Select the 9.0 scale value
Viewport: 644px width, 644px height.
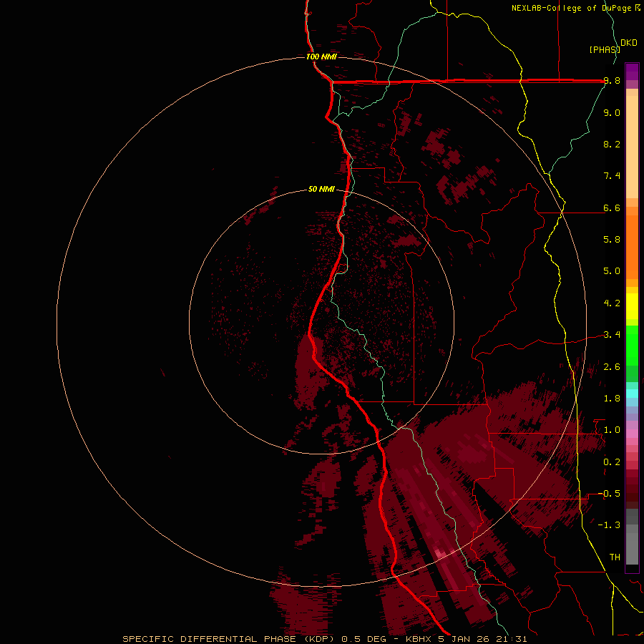[x=612, y=112]
